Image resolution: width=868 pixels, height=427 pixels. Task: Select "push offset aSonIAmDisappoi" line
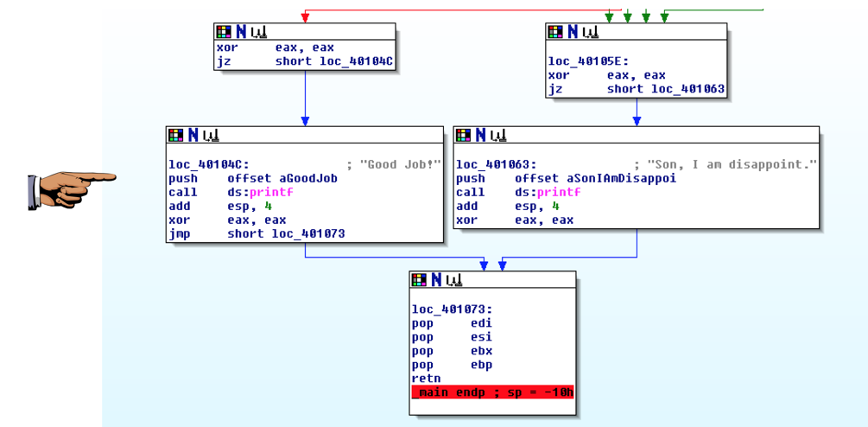567,178
